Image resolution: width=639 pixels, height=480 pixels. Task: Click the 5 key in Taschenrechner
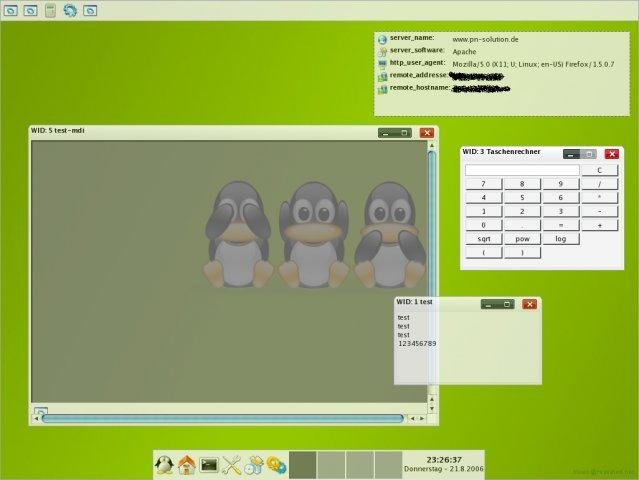pos(522,198)
